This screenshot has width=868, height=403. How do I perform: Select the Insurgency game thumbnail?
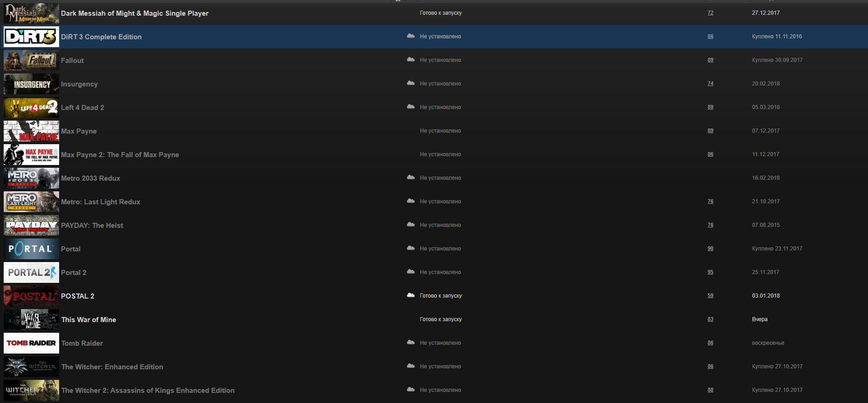[31, 84]
